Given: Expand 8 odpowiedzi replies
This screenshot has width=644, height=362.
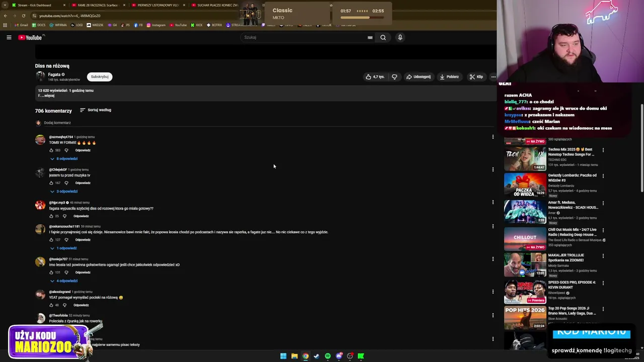Looking at the screenshot, I should click(x=64, y=159).
